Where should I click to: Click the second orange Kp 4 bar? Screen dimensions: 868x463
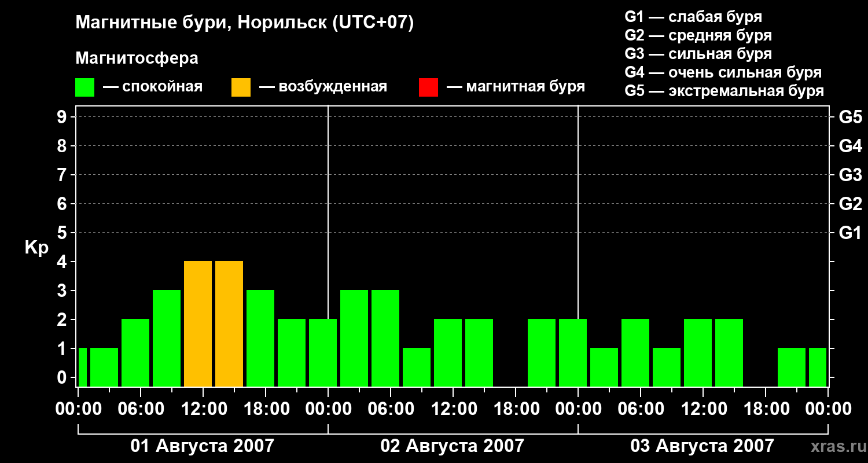229,324
